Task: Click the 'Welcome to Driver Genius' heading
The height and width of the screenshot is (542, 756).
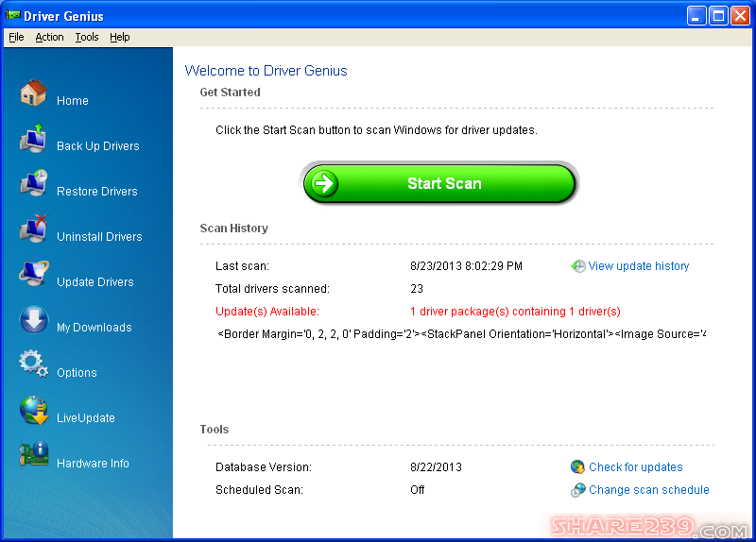Action: point(266,71)
